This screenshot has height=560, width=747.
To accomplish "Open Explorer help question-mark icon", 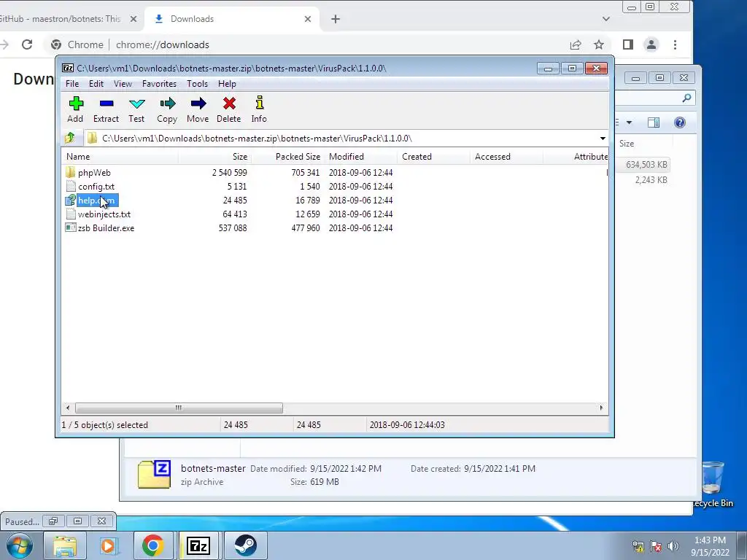I will pyautogui.click(x=680, y=122).
